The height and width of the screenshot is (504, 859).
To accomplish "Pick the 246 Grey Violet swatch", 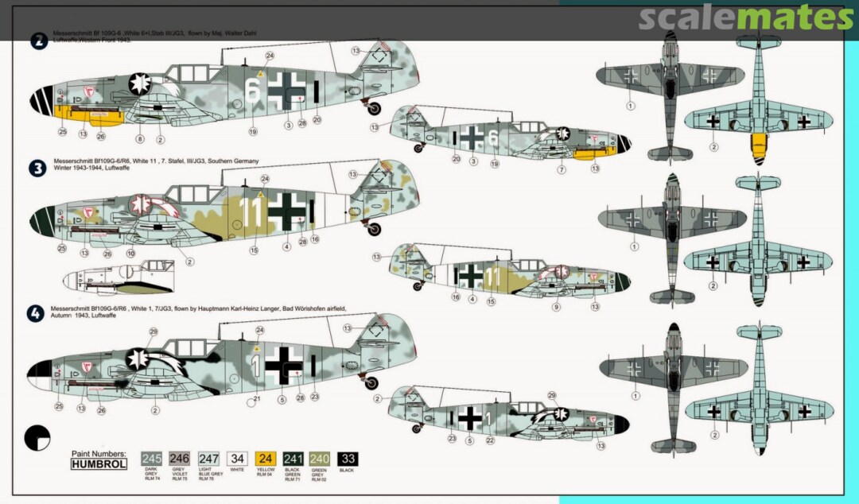I will coord(181,459).
